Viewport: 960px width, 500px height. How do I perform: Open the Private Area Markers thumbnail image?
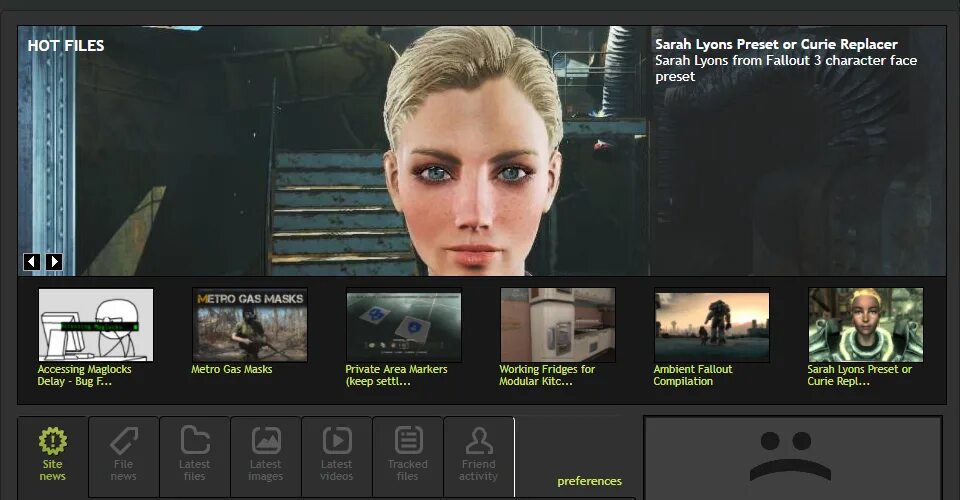coord(404,325)
